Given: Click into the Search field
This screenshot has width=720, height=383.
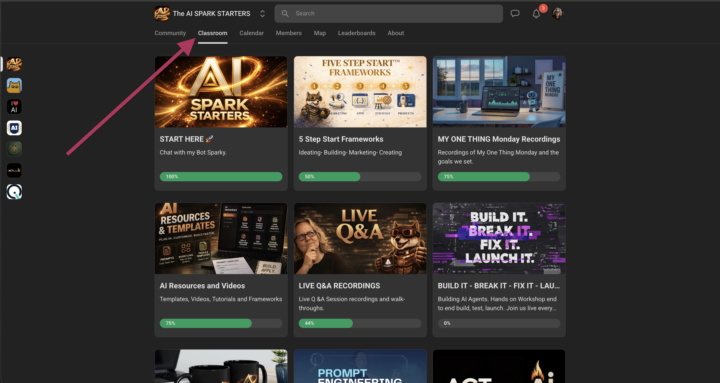Looking at the screenshot, I should pyautogui.click(x=388, y=13).
